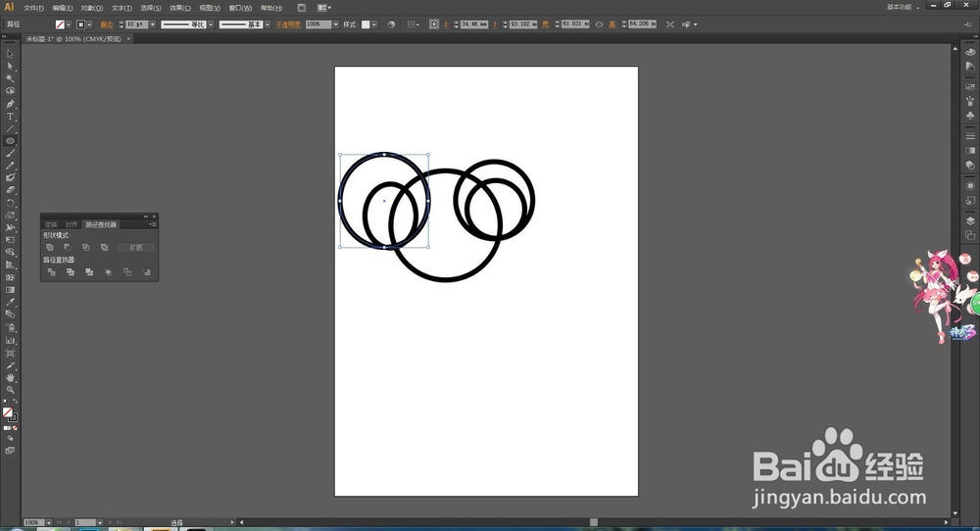Select the Type tool

(10, 117)
